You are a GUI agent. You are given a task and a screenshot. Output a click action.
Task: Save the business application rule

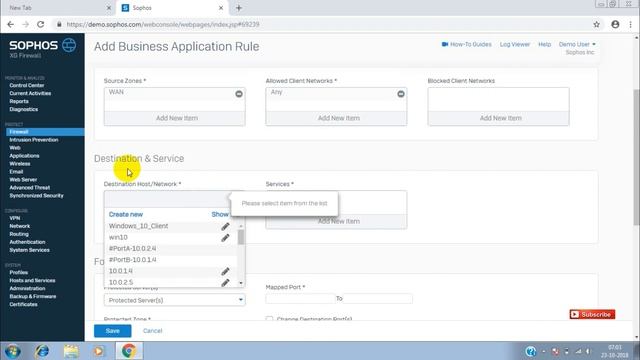coord(113,331)
